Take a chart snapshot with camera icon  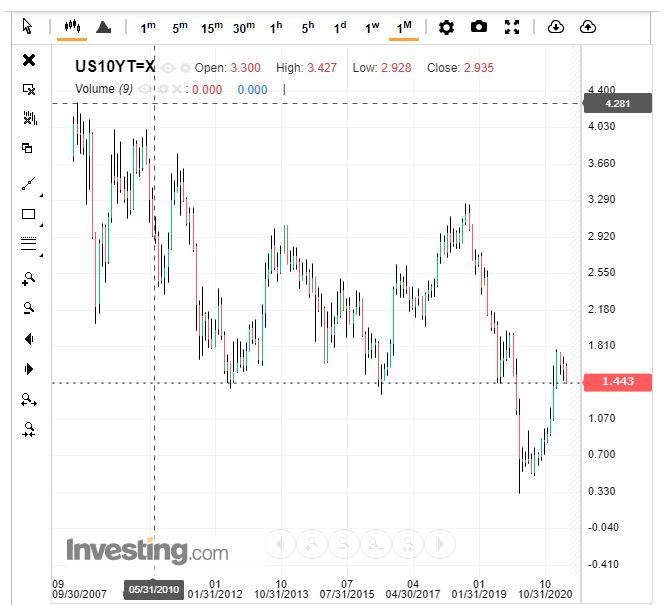coord(479,27)
